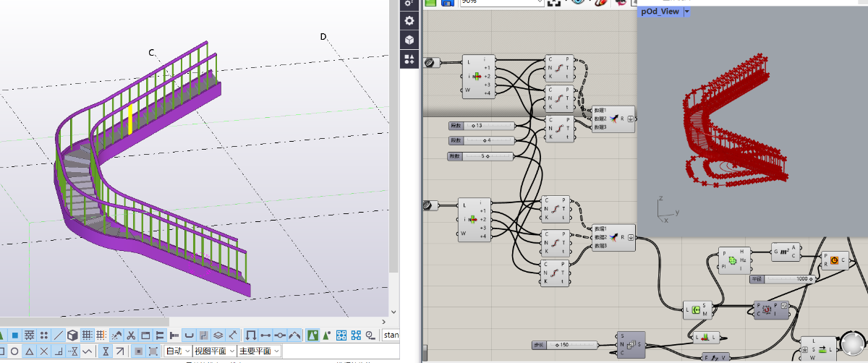Image resolution: width=868 pixels, height=363 pixels.
Task: Click the 3D cube select components icon
Action: (x=72, y=336)
